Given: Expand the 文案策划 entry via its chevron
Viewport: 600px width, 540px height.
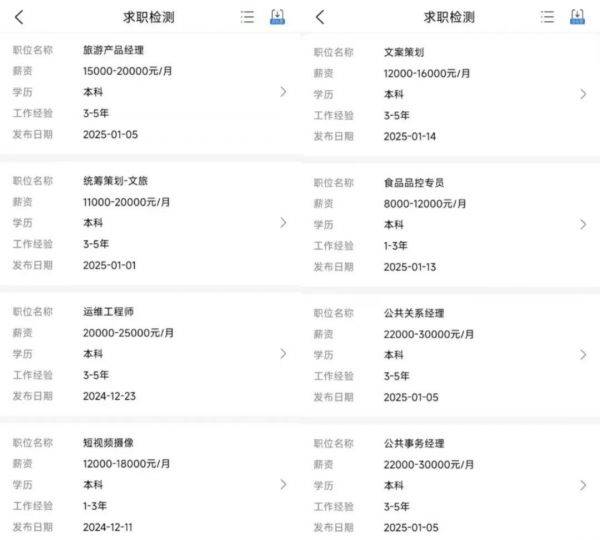Looking at the screenshot, I should click(583, 94).
